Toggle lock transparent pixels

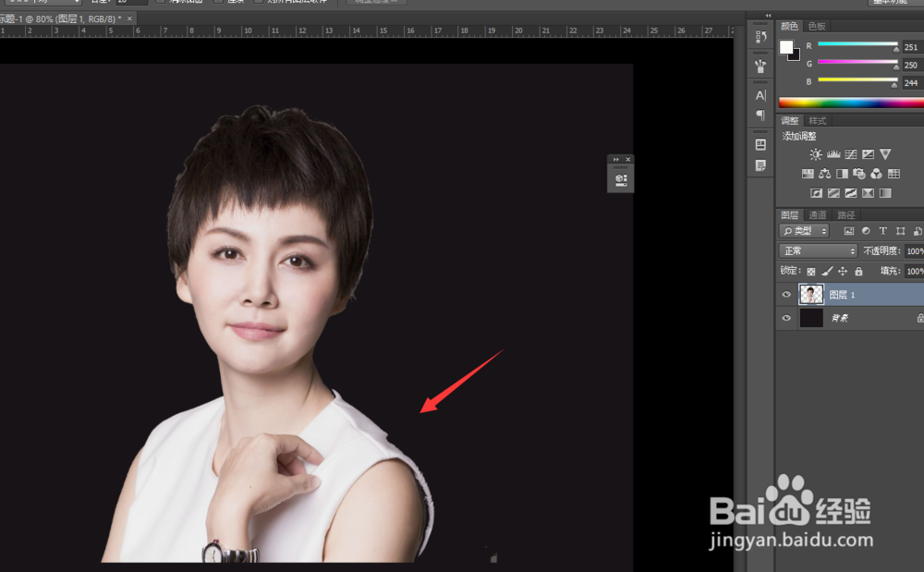click(x=811, y=271)
